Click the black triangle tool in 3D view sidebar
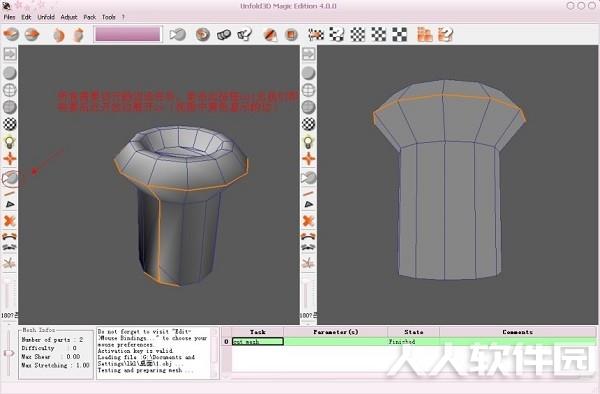Image resolution: width=600 pixels, height=394 pixels. point(10,205)
